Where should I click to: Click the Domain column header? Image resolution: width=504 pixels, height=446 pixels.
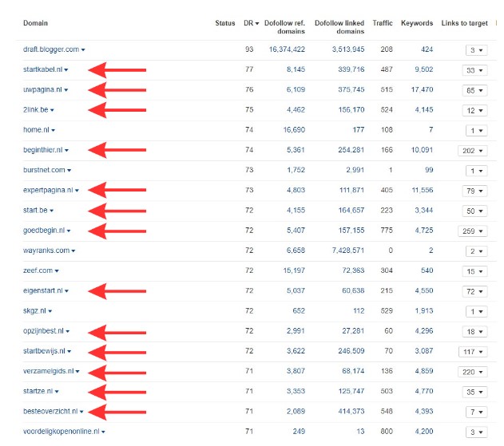[35, 23]
